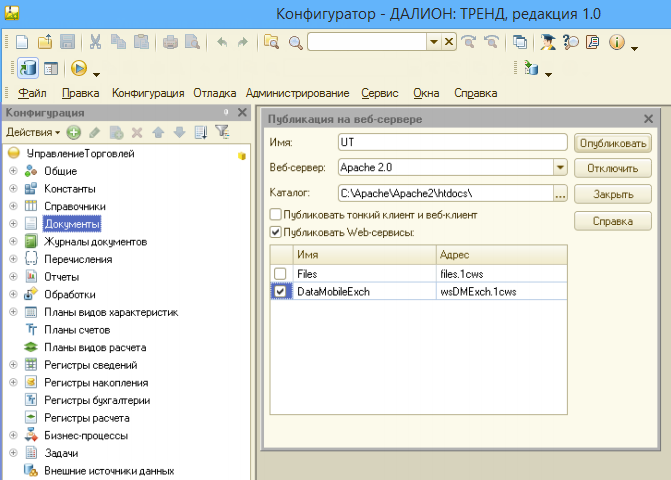Screen dimensions: 671x480
Task: Click the Move down arrow in Configuration panel
Action: pos(179,133)
